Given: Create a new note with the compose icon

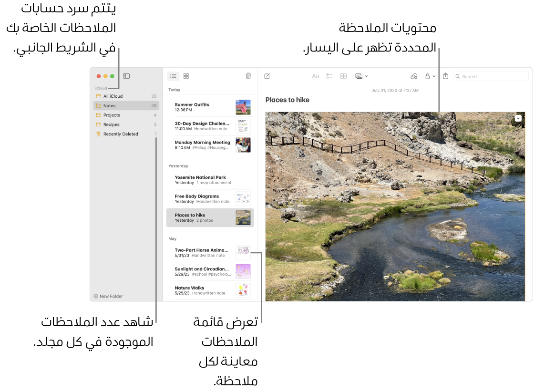Looking at the screenshot, I should click(x=268, y=76).
